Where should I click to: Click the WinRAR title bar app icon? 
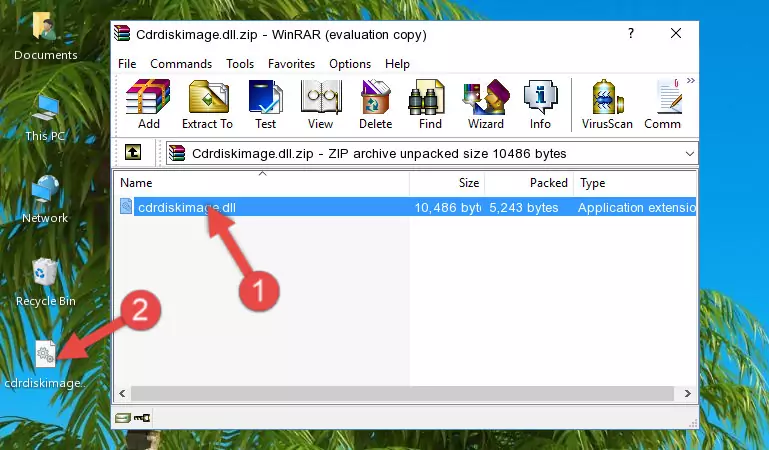click(x=122, y=33)
